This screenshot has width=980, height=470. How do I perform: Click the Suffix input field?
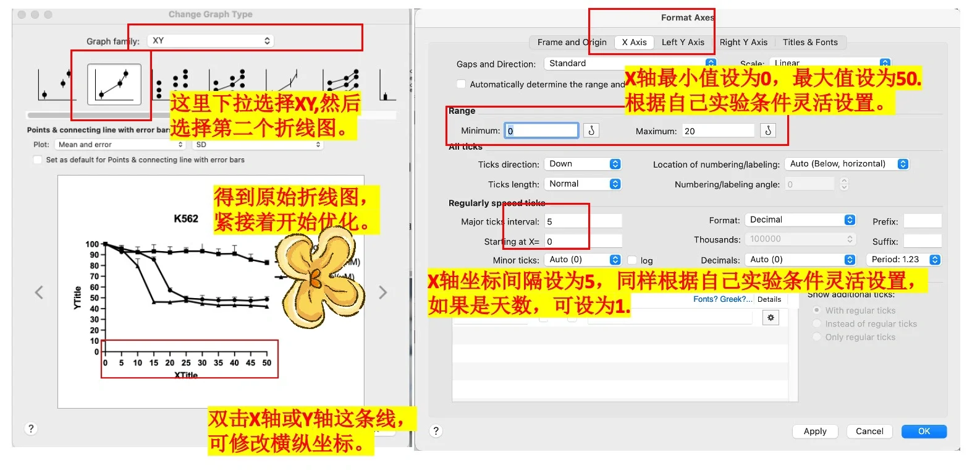[923, 241]
